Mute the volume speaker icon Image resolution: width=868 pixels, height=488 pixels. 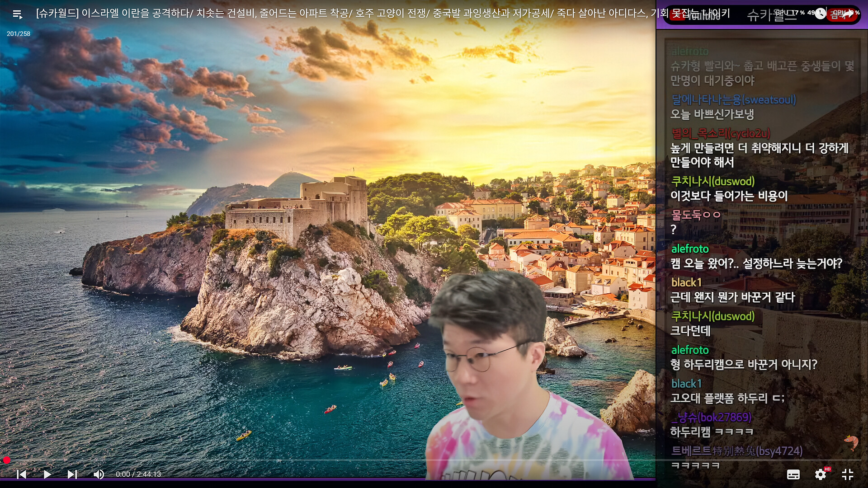point(99,474)
